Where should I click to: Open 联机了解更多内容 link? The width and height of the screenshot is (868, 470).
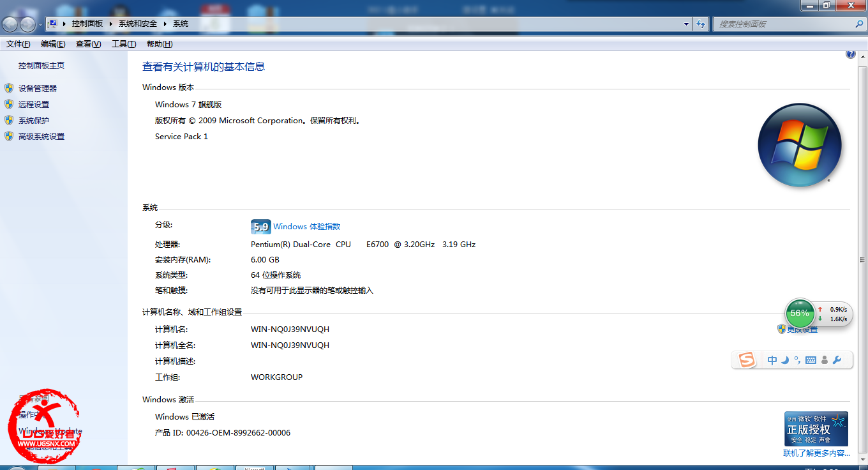816,453
